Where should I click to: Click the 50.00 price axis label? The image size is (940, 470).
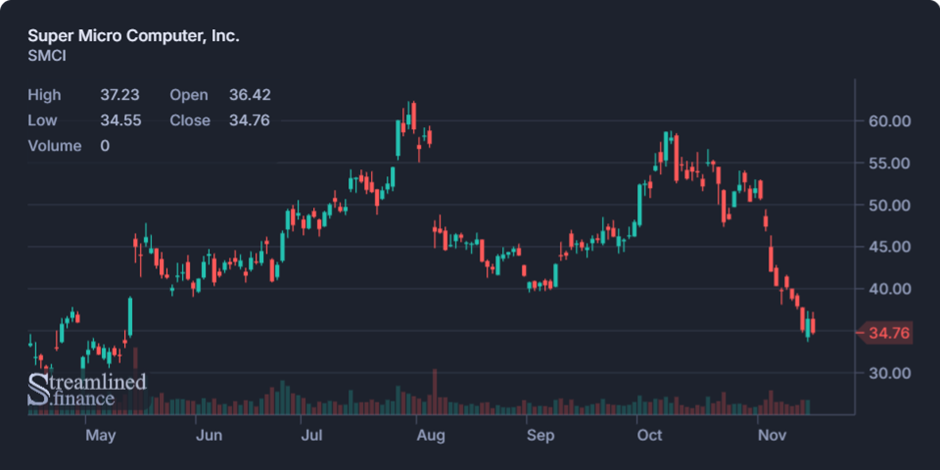[x=890, y=205]
